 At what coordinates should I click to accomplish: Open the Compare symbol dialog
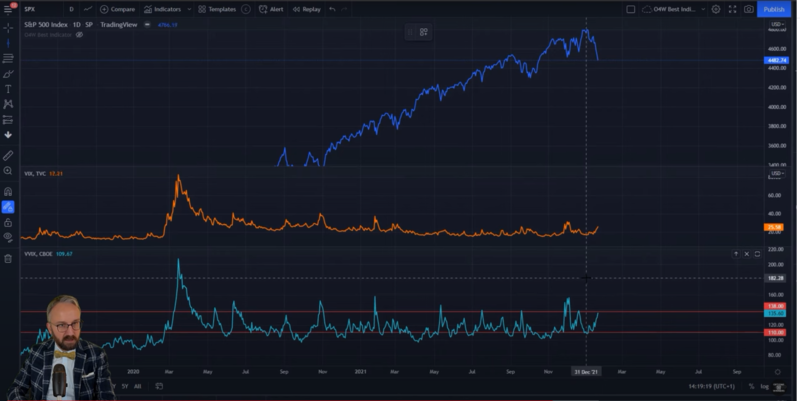[118, 9]
